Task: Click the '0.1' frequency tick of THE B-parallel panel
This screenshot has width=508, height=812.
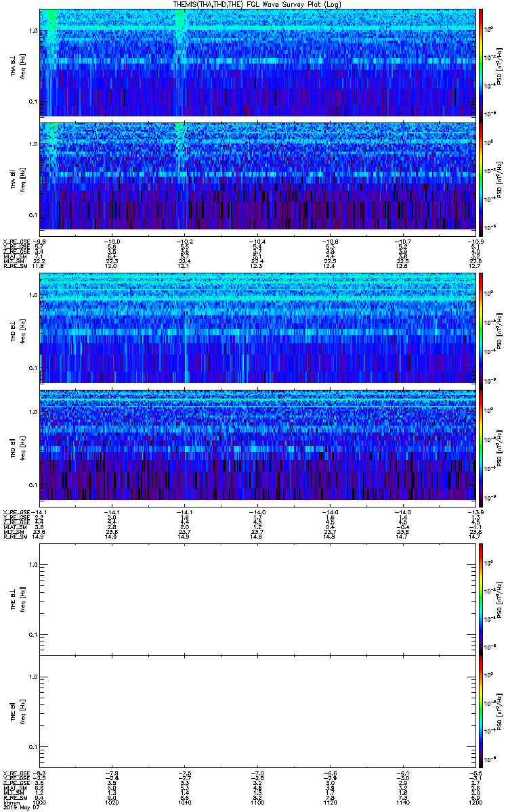Action: (x=33, y=747)
